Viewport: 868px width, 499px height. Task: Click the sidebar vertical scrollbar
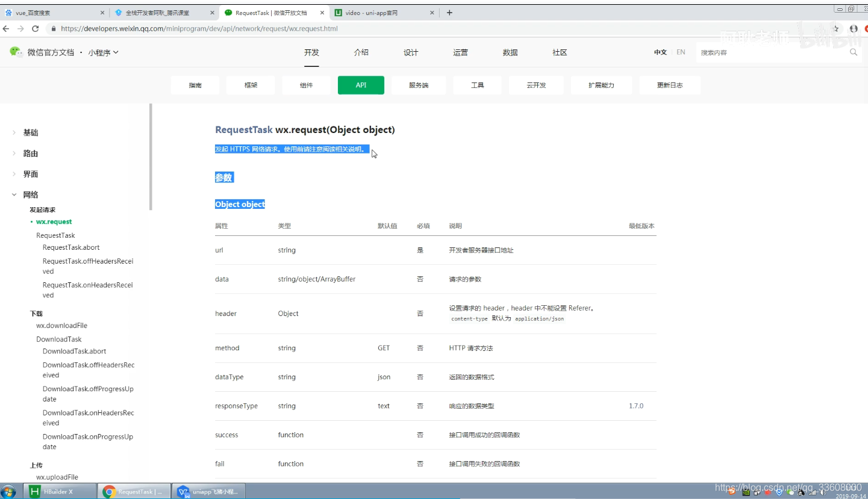pos(151,157)
